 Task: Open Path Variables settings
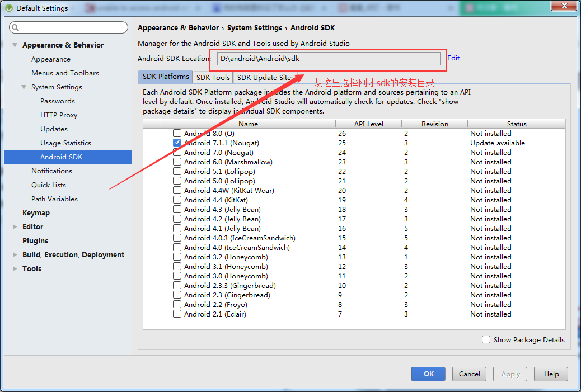pos(54,199)
